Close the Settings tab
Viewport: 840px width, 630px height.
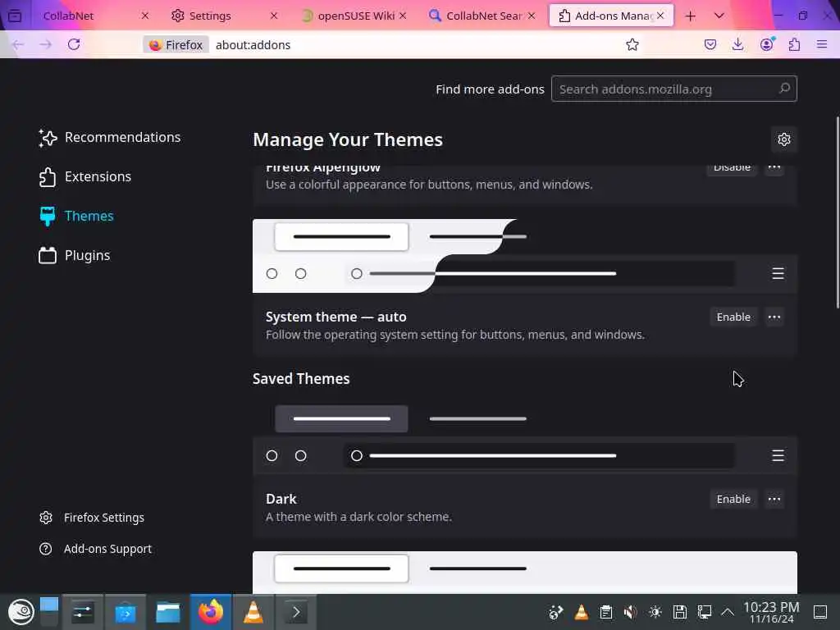pyautogui.click(x=274, y=16)
